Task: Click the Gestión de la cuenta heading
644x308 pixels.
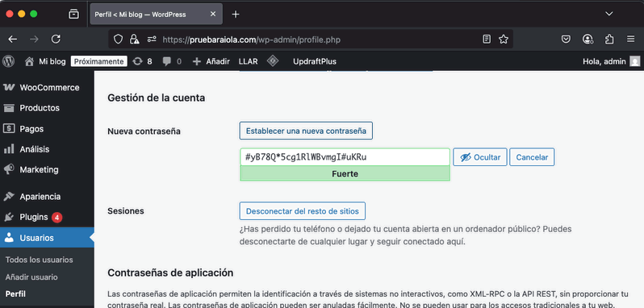Action: pos(156,98)
